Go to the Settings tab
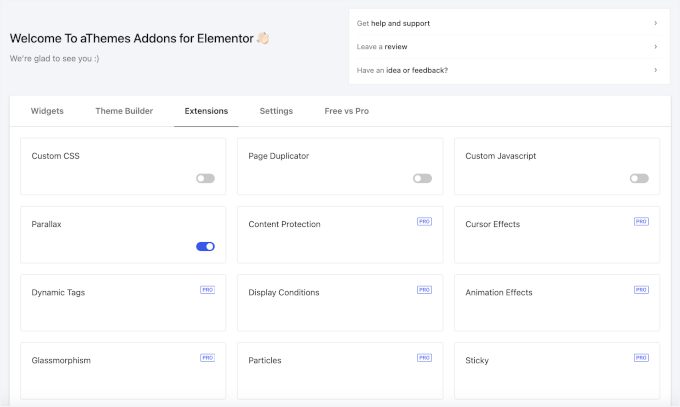The image size is (680, 407). 276,111
